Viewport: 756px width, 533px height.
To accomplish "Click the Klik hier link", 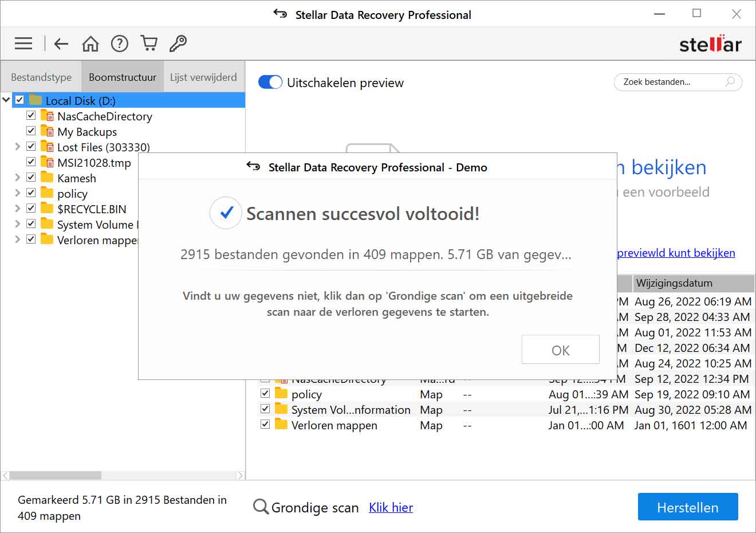I will [x=391, y=507].
